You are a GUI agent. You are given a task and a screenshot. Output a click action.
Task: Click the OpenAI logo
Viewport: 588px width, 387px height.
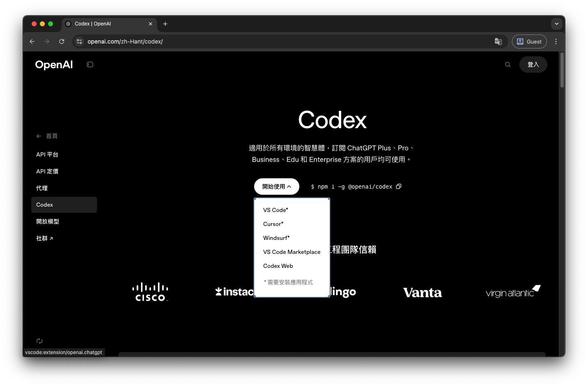pyautogui.click(x=54, y=64)
